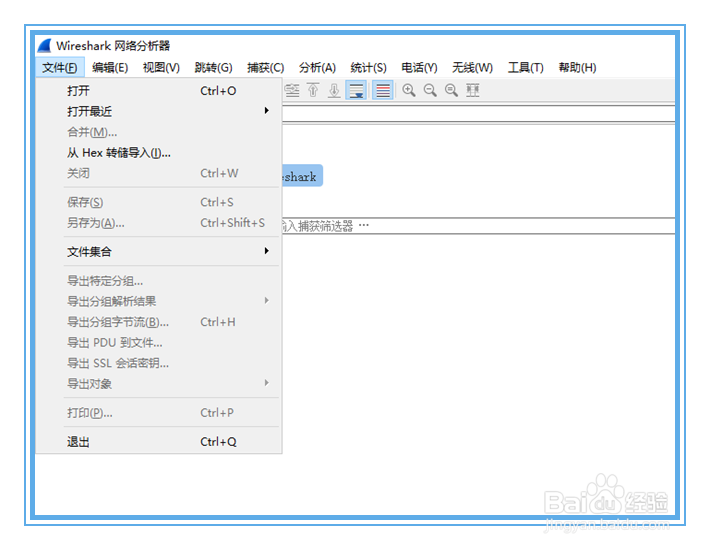Image resolution: width=710 pixels, height=550 pixels.
Task: Choose 从 Hex 转储导入(I)... entry
Action: [159, 153]
